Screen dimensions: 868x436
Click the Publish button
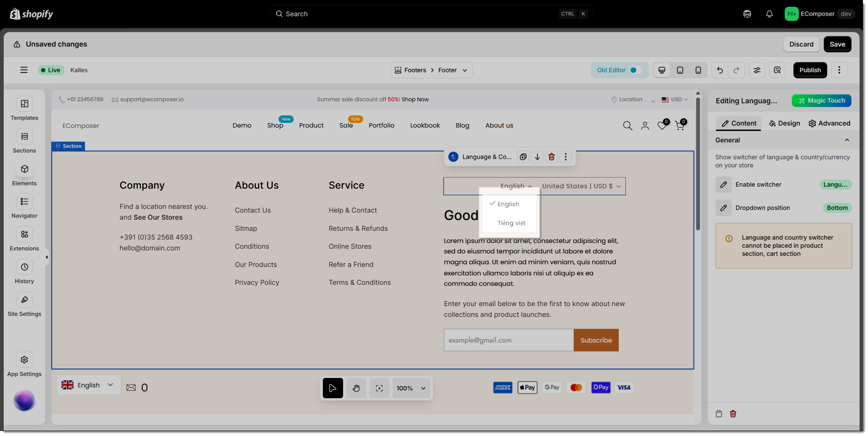[x=810, y=70]
